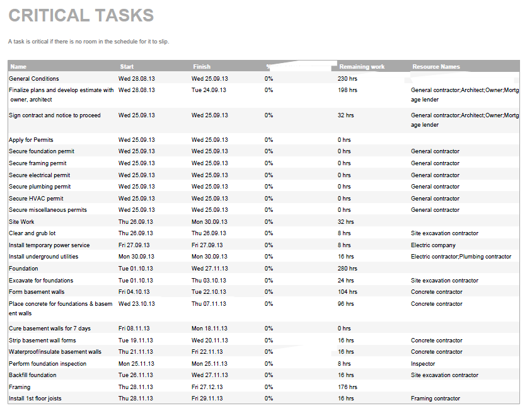The height and width of the screenshot is (408, 532).
Task: Click the Secure HVAC permit task
Action: (36, 199)
